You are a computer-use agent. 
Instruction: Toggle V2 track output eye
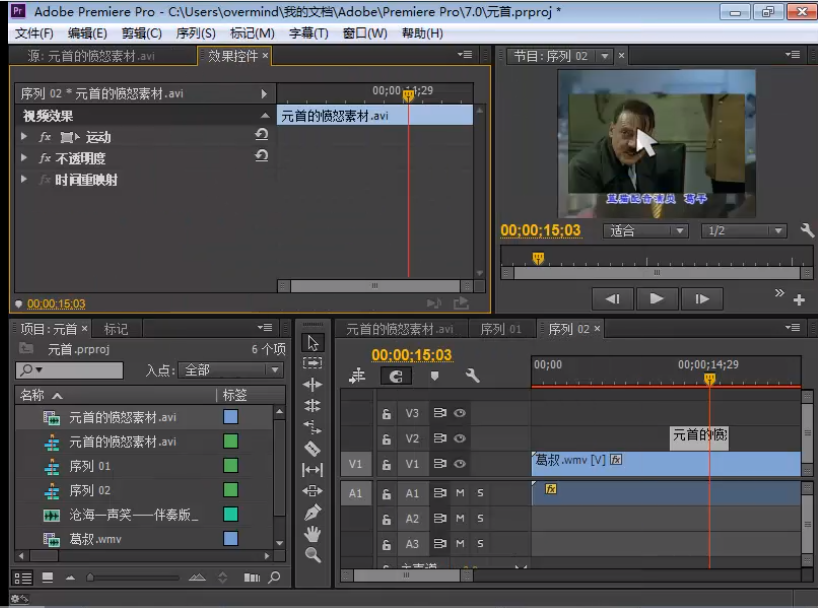[460, 438]
